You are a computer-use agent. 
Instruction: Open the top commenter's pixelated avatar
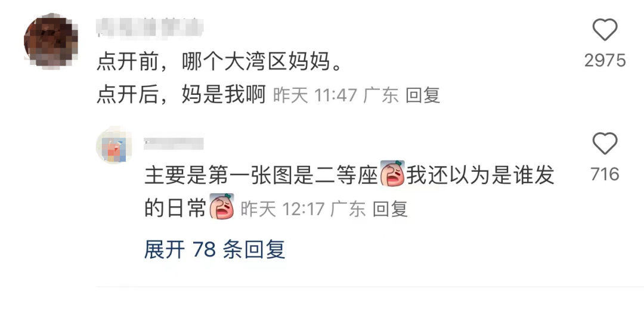click(x=51, y=41)
